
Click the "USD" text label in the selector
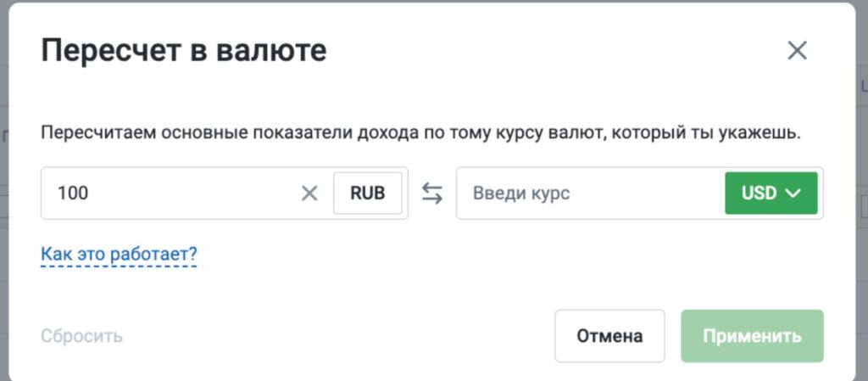click(759, 193)
